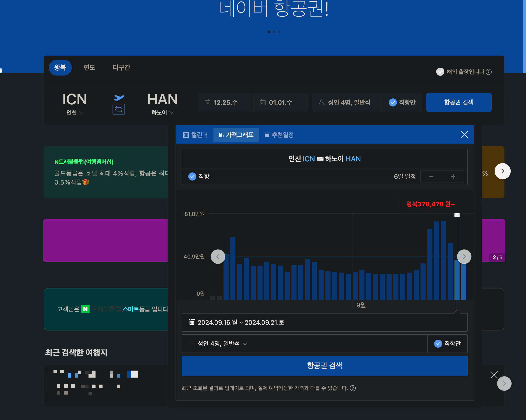Click 2/5 banner page indicator
This screenshot has height=420, width=526.
pos(497,258)
